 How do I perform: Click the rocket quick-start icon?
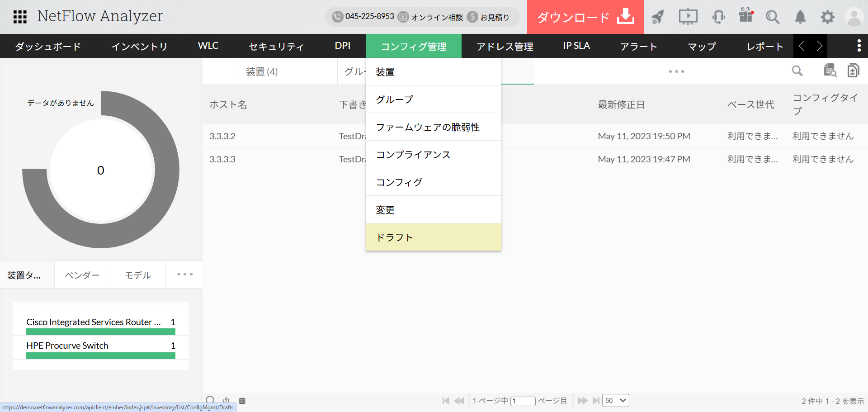pos(658,17)
